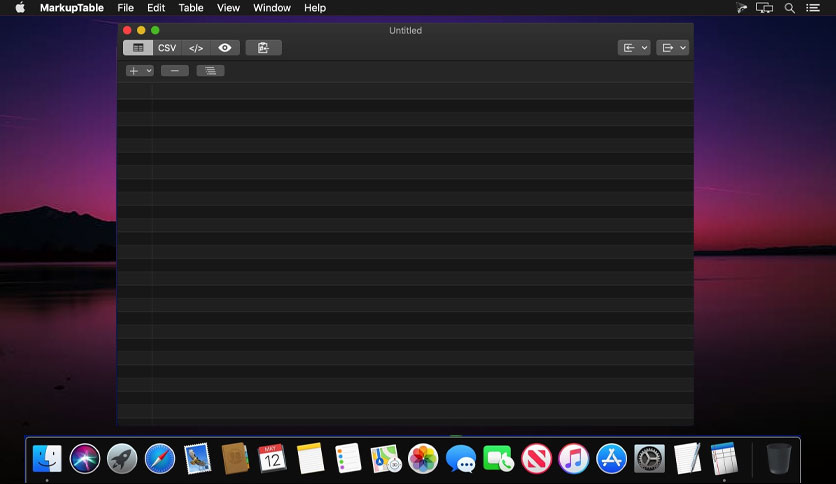Open Reminders app in Dock
The width and height of the screenshot is (836, 484).
[348, 458]
